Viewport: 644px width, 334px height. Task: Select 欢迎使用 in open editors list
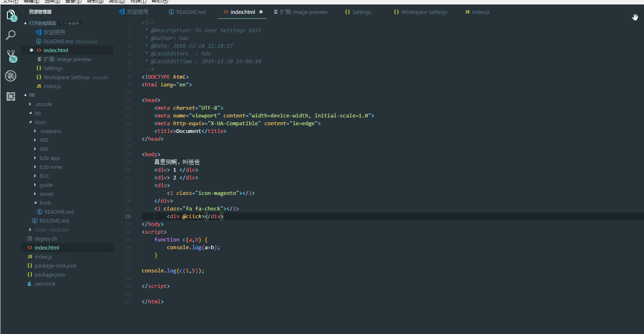(x=54, y=32)
